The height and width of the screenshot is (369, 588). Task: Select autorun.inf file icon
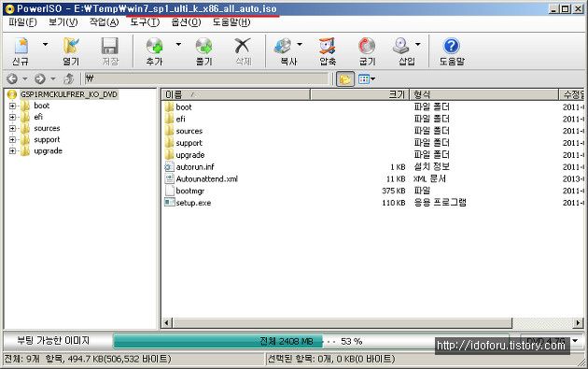click(x=170, y=166)
